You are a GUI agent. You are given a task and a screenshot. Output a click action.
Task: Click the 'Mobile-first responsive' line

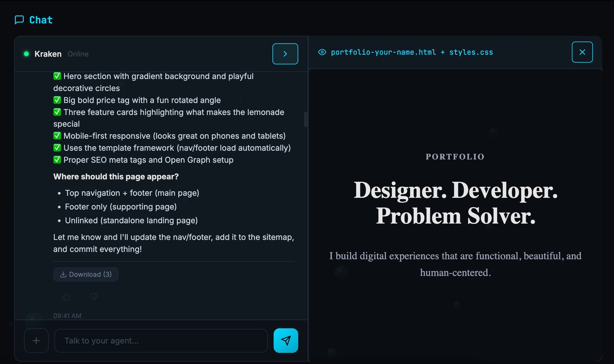169,136
